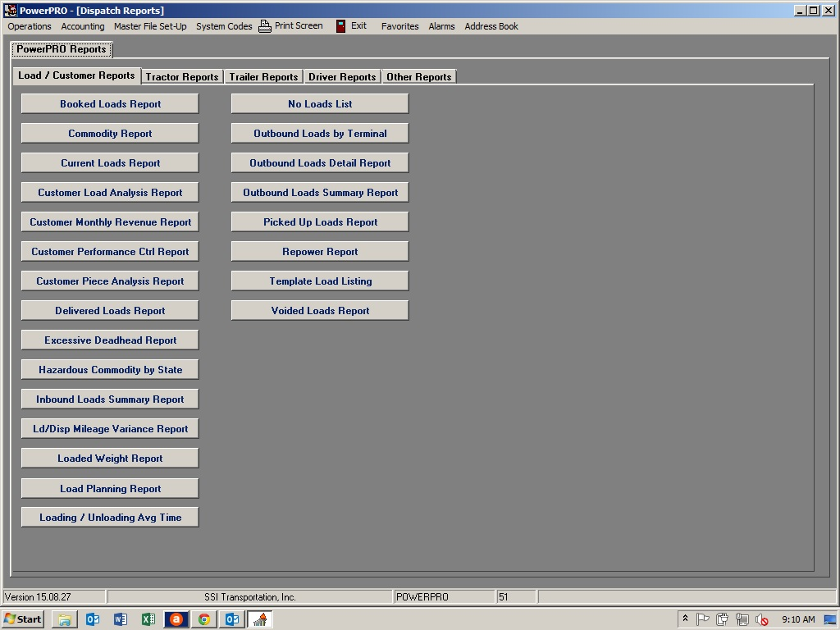Open Ld/Disp Mileage Variance Report
The height and width of the screenshot is (630, 840).
tap(111, 428)
